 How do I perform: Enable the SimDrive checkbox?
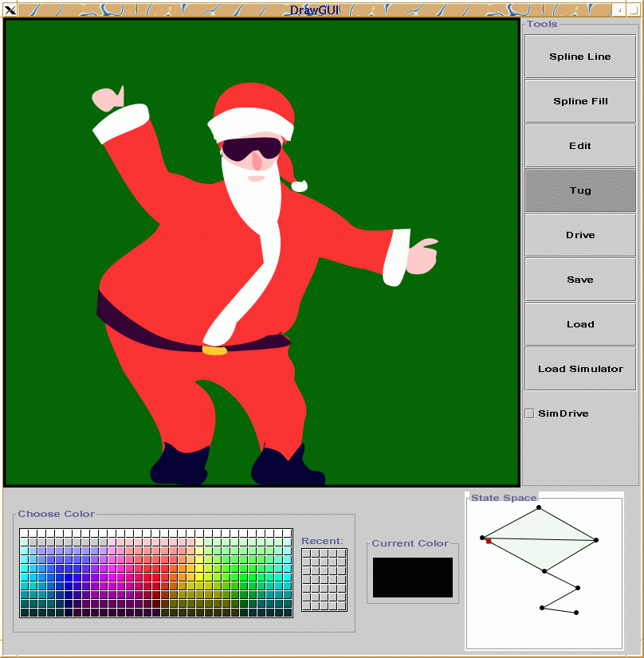(x=530, y=413)
